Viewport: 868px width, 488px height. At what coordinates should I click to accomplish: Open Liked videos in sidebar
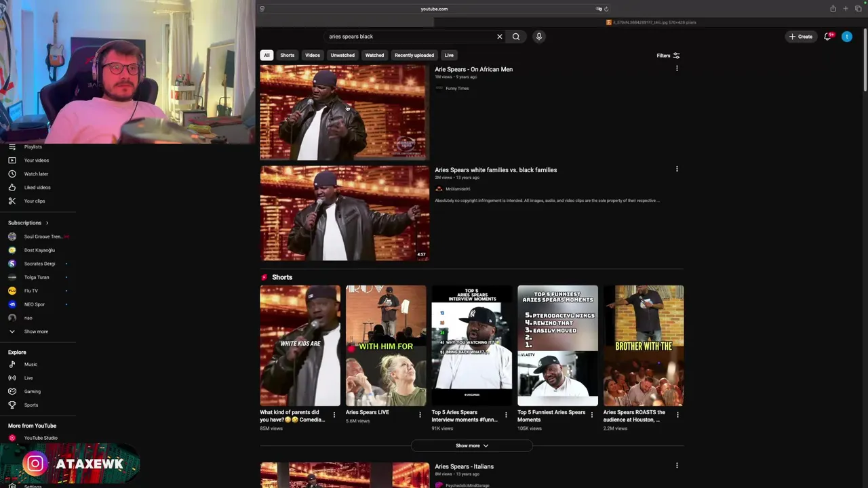pos(38,188)
